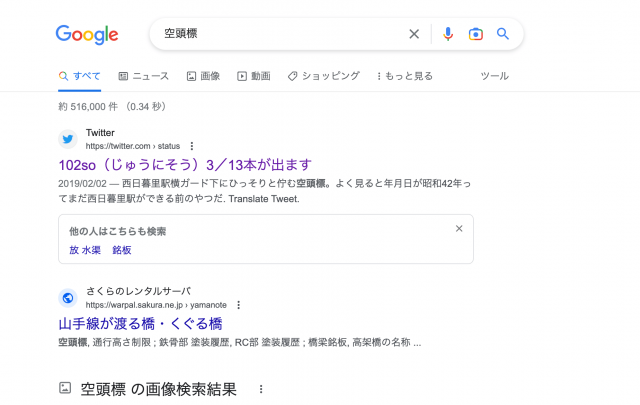Open options menu for Twitter result

pyautogui.click(x=191, y=146)
